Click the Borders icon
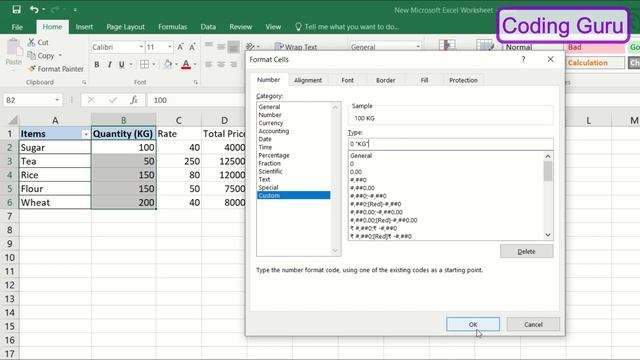Viewport: 640px width, 360px height. [144, 64]
